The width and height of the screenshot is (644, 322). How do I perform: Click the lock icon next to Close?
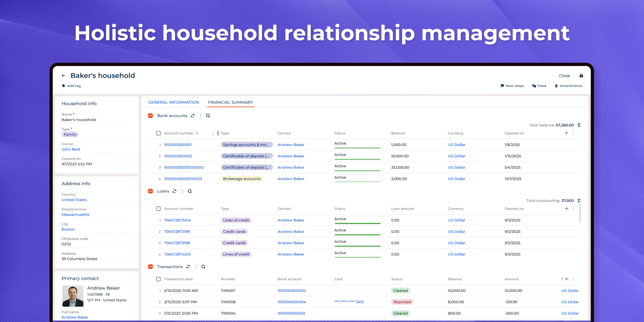(581, 76)
